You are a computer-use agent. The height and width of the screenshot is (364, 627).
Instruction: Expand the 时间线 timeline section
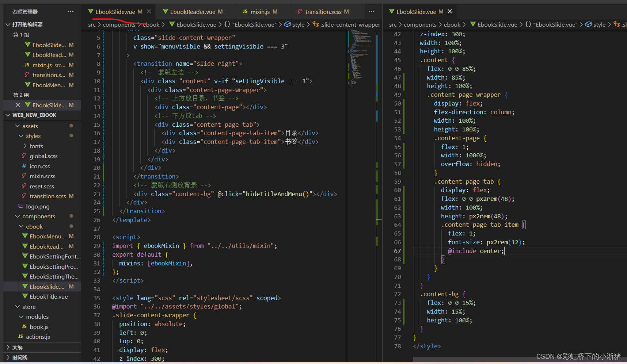point(8,357)
